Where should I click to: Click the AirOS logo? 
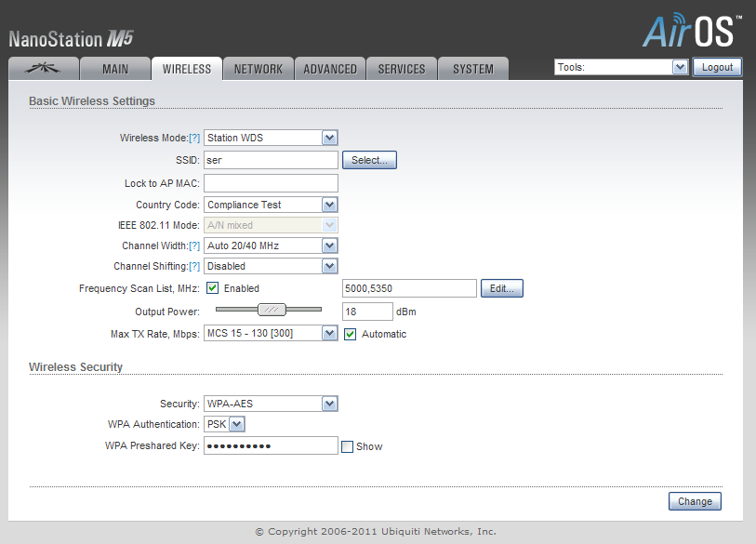point(692,30)
